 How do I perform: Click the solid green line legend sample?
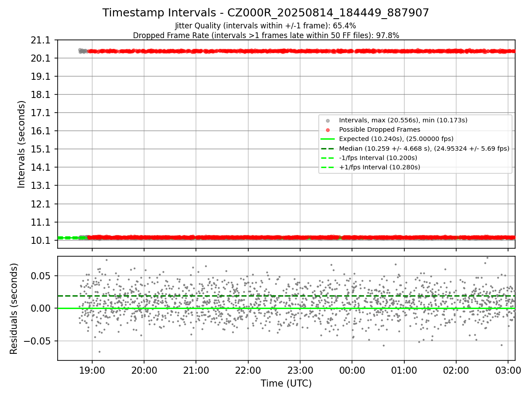pos(328,139)
